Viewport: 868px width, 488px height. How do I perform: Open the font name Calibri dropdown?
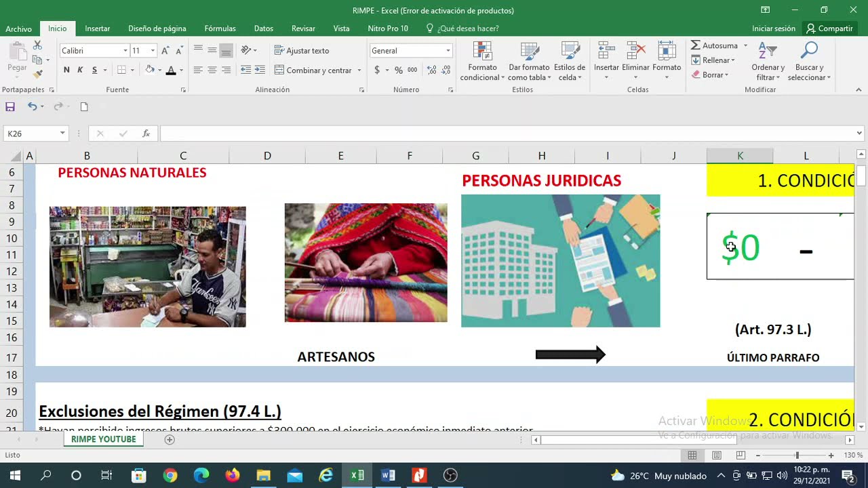click(x=125, y=51)
